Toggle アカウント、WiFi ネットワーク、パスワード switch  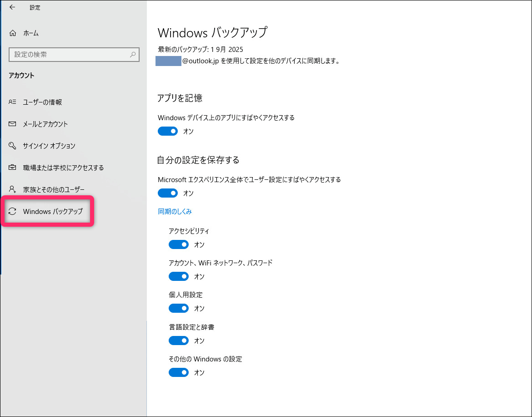(x=178, y=276)
